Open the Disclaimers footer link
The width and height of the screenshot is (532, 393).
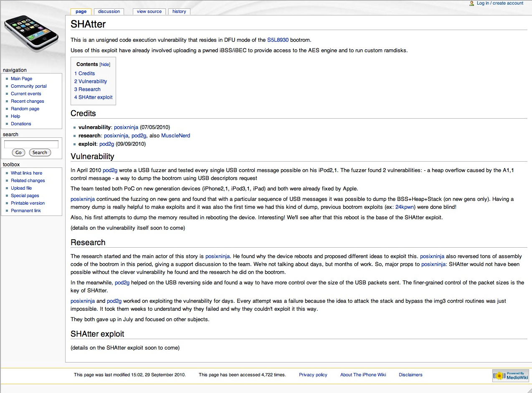click(410, 375)
